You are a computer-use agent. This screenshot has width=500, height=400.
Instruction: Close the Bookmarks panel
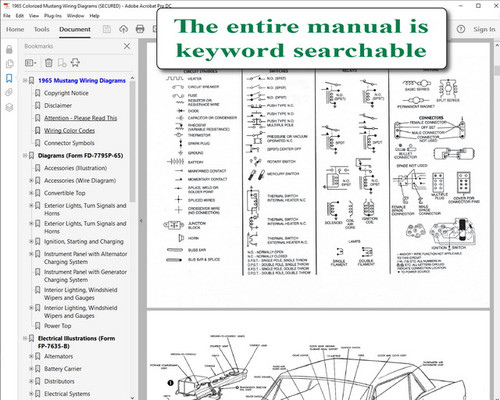pos(127,46)
